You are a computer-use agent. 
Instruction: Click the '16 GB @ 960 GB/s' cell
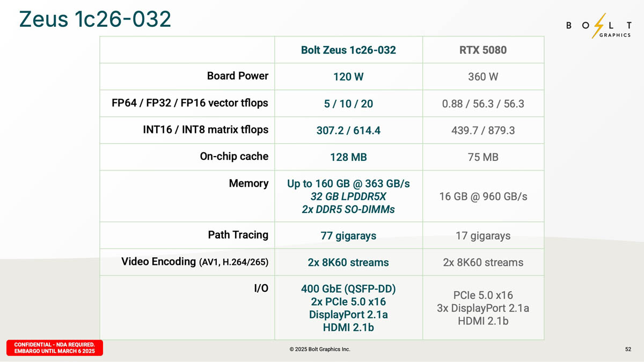[x=483, y=196]
